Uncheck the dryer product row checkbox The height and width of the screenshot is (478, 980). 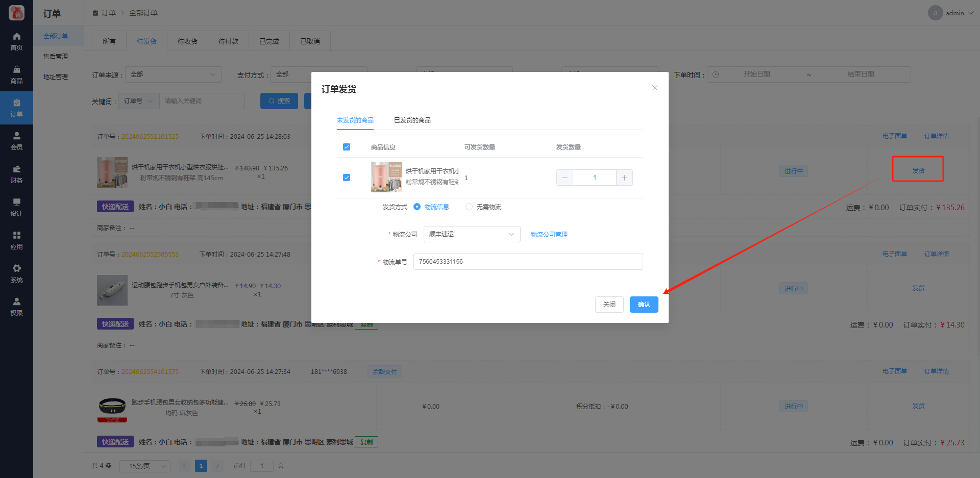347,178
